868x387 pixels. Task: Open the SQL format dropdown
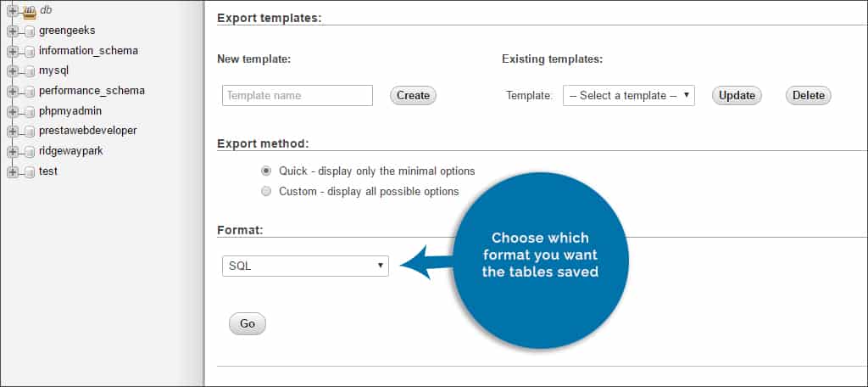click(x=305, y=266)
